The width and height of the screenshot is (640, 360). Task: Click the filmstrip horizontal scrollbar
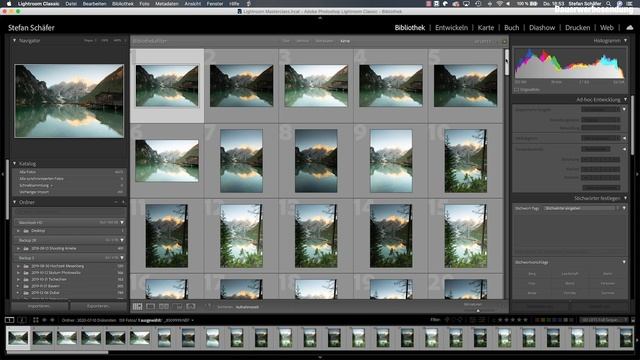click(x=57, y=352)
